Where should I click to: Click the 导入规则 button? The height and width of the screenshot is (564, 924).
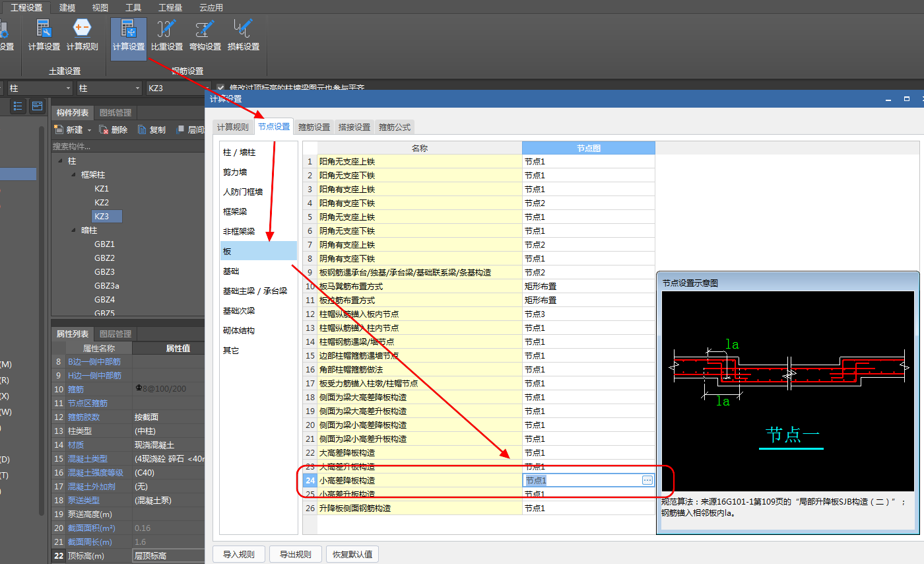point(239,554)
